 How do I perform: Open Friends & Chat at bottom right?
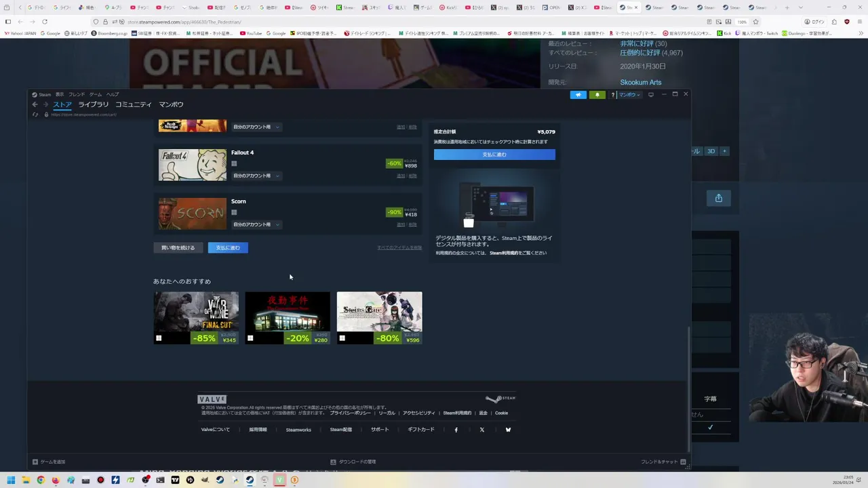coord(663,462)
